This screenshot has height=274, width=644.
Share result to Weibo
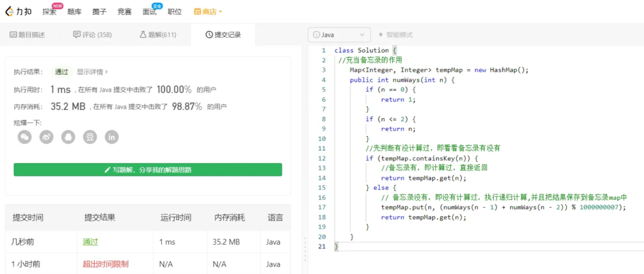click(x=47, y=137)
